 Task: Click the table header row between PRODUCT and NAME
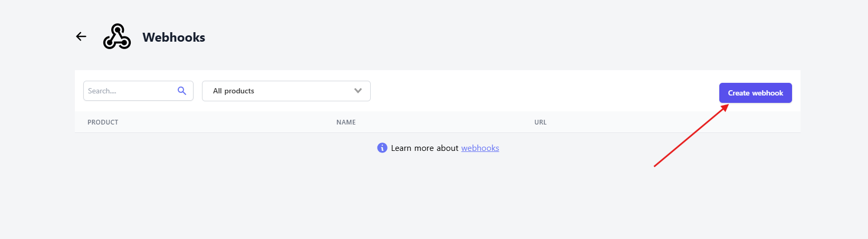[x=227, y=122]
